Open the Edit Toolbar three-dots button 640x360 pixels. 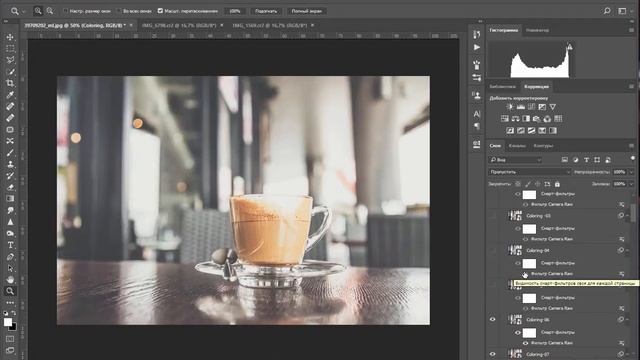coord(10,302)
